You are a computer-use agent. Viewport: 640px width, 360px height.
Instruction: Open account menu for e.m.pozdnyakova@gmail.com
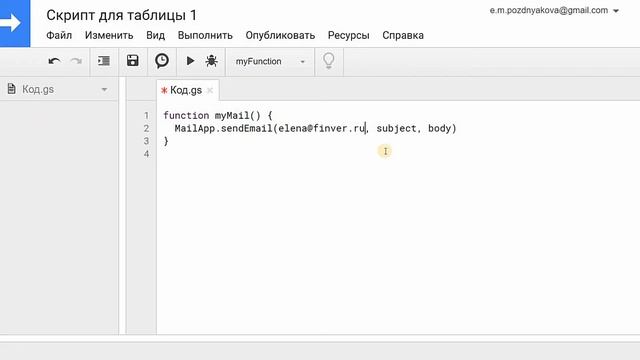click(554, 11)
